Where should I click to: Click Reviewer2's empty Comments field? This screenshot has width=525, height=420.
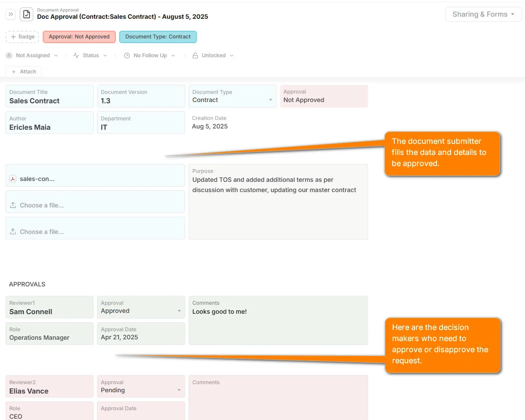click(278, 397)
